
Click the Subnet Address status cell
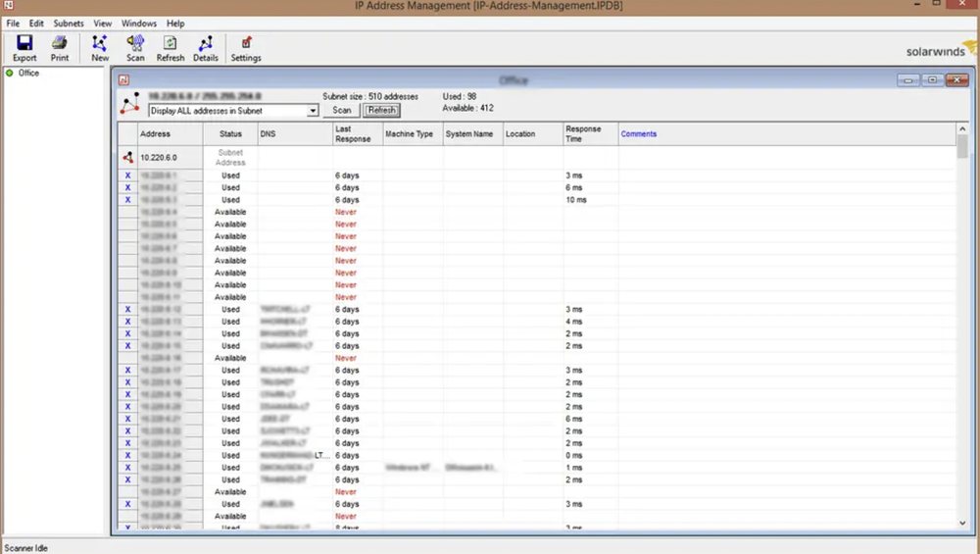point(230,158)
